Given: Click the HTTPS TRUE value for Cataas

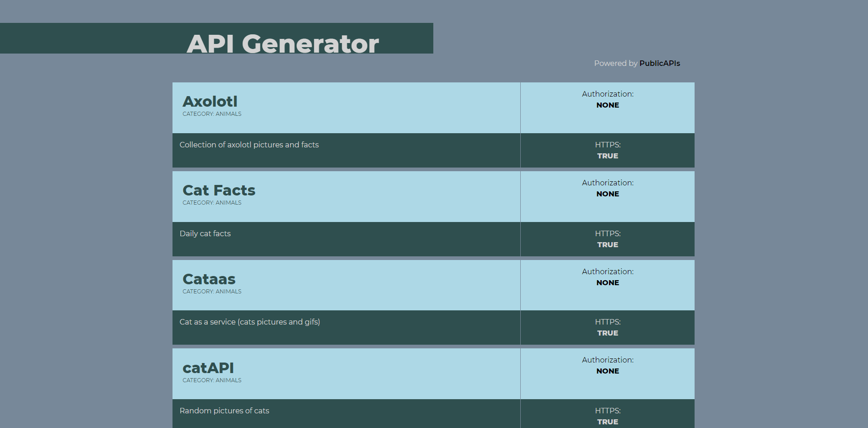Looking at the screenshot, I should (608, 333).
